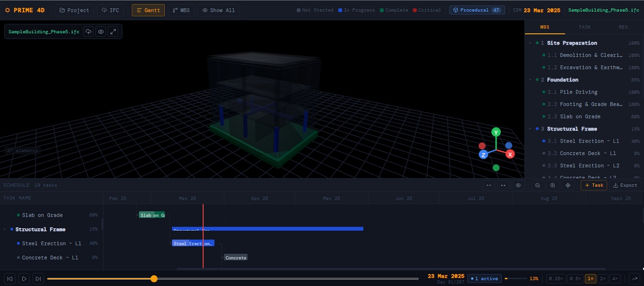This screenshot has width=644, height=286.
Task: Toggle model visibility eye icon in viewport
Action: pyautogui.click(x=101, y=32)
